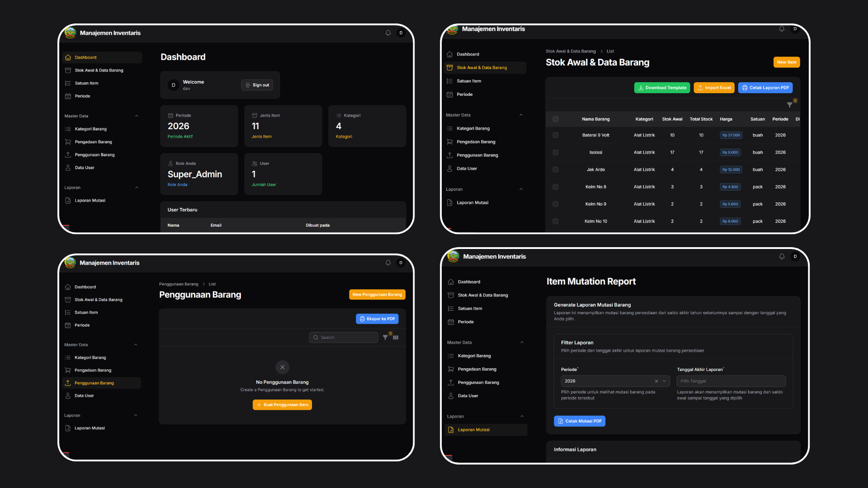Tick the checkbox on the Isolasi row
This screenshot has width=868, height=488.
pos(556,152)
